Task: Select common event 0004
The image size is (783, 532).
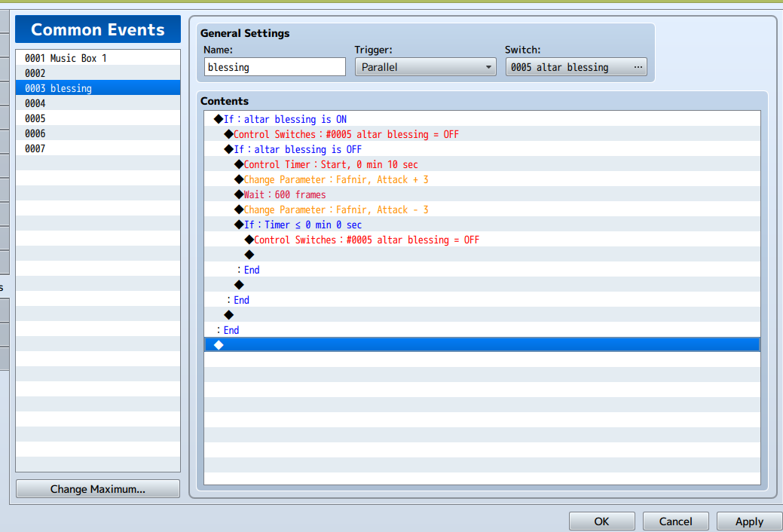Action: [x=98, y=103]
